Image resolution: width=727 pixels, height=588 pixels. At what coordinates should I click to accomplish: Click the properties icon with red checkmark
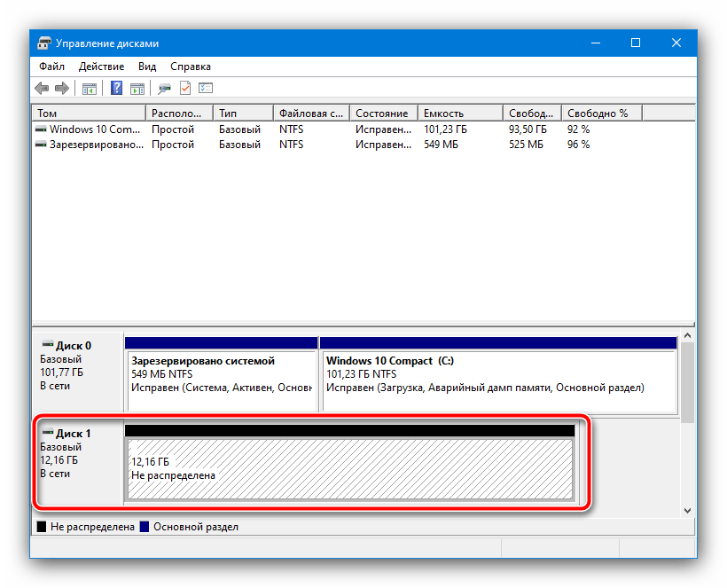click(185, 89)
